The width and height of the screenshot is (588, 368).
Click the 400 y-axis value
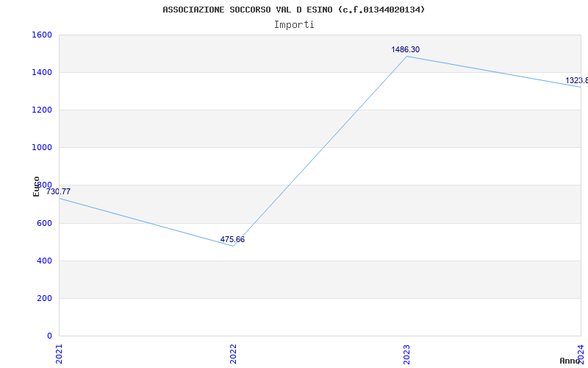pyautogui.click(x=44, y=261)
